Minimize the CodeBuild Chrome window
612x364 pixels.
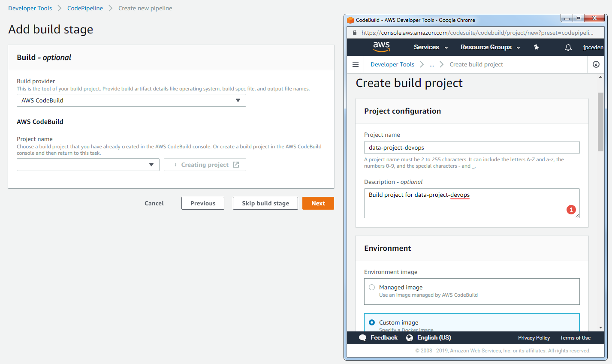[567, 18]
